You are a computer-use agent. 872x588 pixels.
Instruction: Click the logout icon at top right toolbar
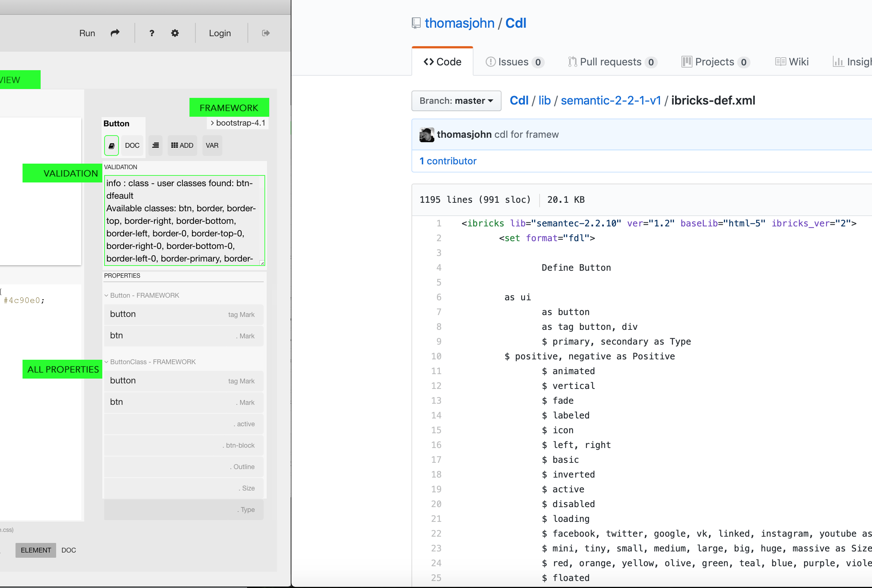click(x=266, y=33)
